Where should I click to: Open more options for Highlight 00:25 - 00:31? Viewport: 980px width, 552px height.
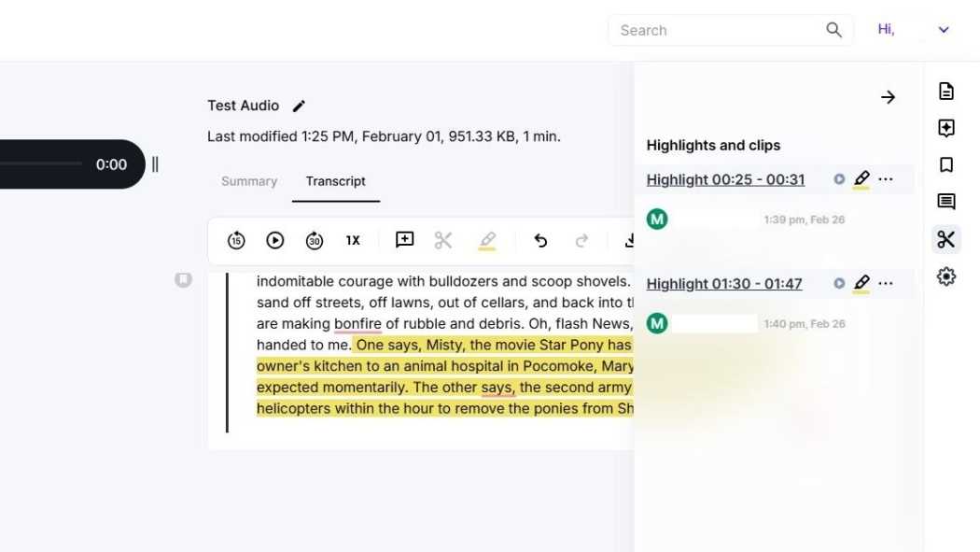pos(886,179)
